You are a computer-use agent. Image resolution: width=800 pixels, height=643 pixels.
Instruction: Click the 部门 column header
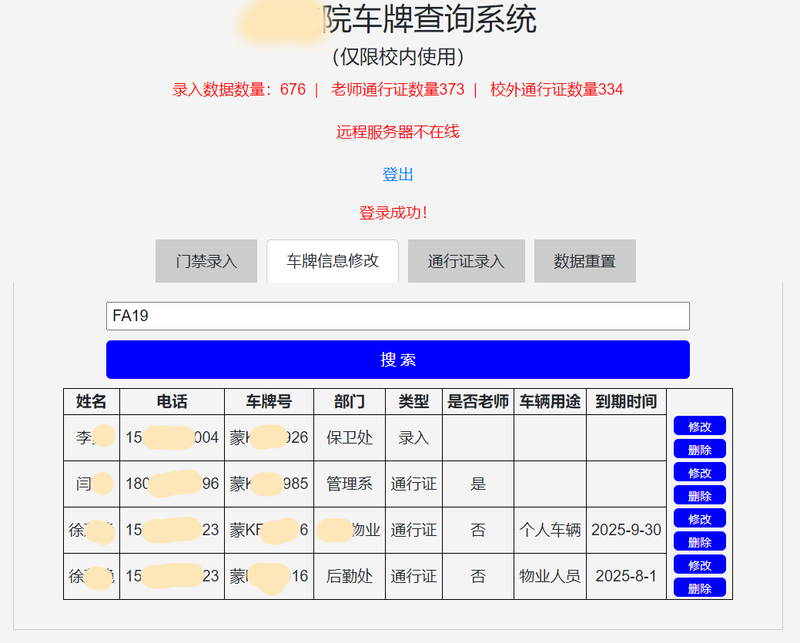pyautogui.click(x=349, y=402)
